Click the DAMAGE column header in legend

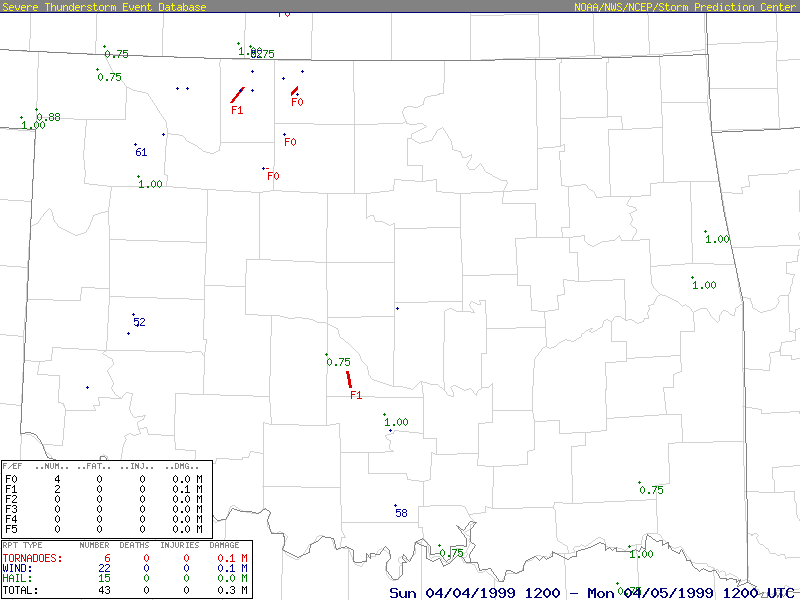click(x=224, y=545)
